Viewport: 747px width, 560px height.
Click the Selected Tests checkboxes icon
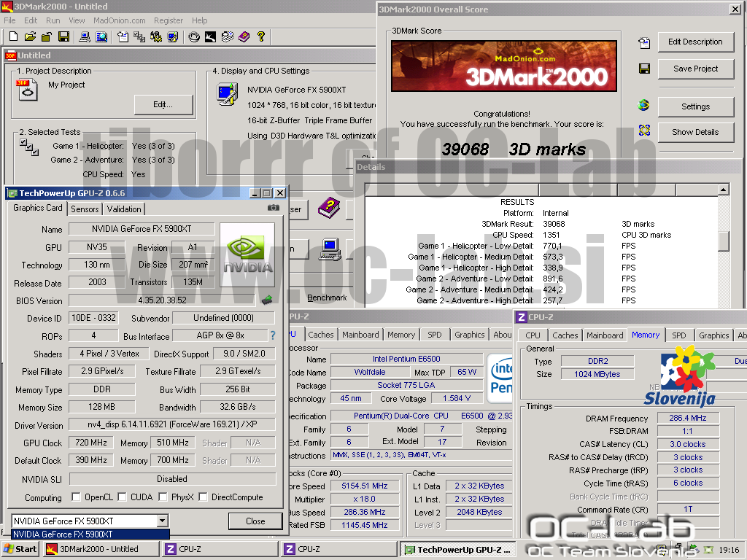tap(29, 147)
